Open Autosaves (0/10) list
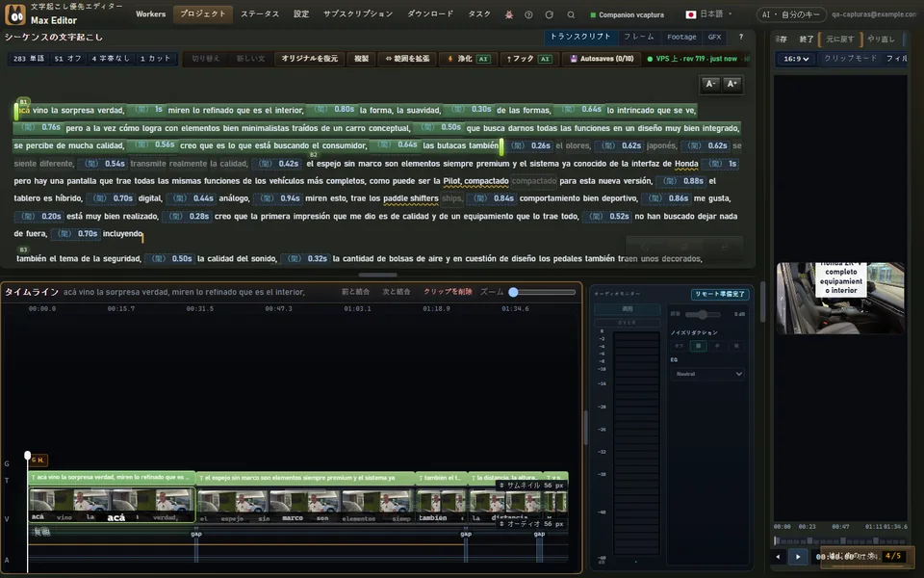 (x=602, y=59)
